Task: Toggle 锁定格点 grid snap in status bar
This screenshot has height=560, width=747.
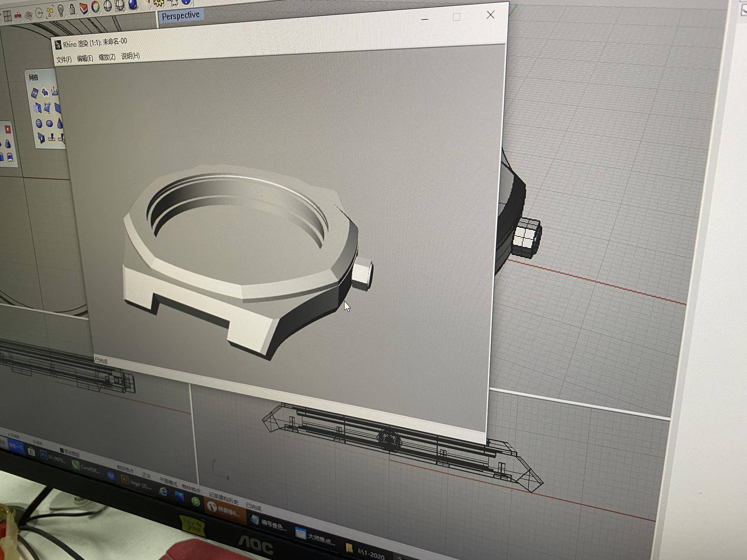Action: [125, 469]
